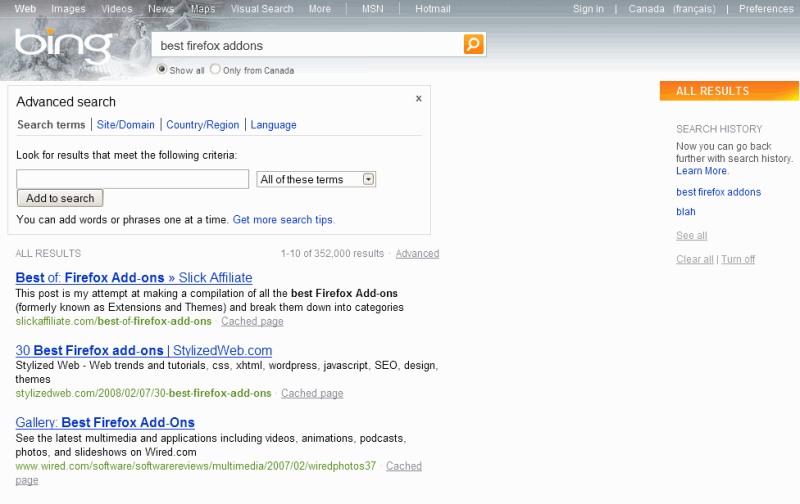Select the Search terms tab
Screen dimensions: 800x504
tap(51, 125)
